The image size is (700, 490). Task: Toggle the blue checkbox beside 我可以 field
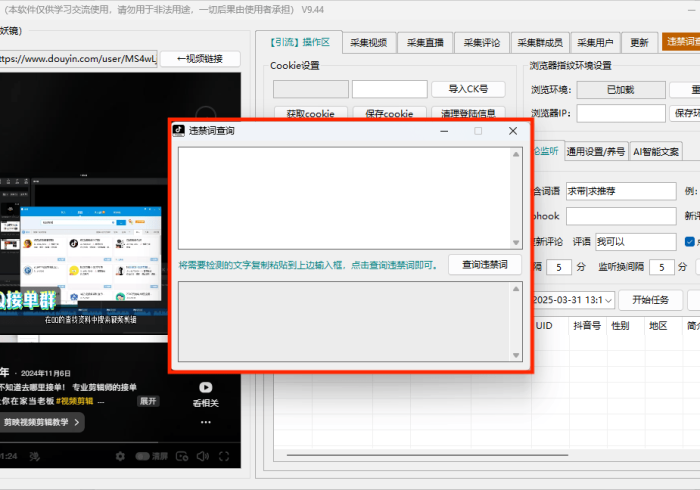point(690,241)
